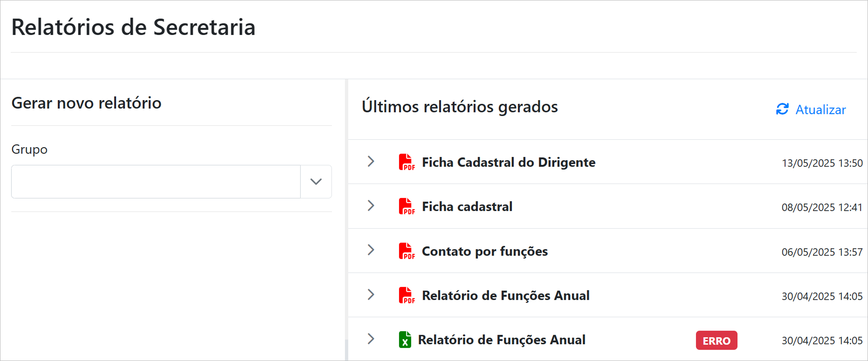Open the Contato por funções report title

click(484, 251)
